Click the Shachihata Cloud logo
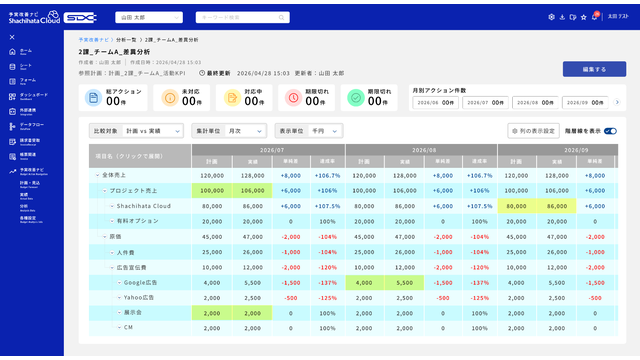The image size is (640, 360). point(34,17)
